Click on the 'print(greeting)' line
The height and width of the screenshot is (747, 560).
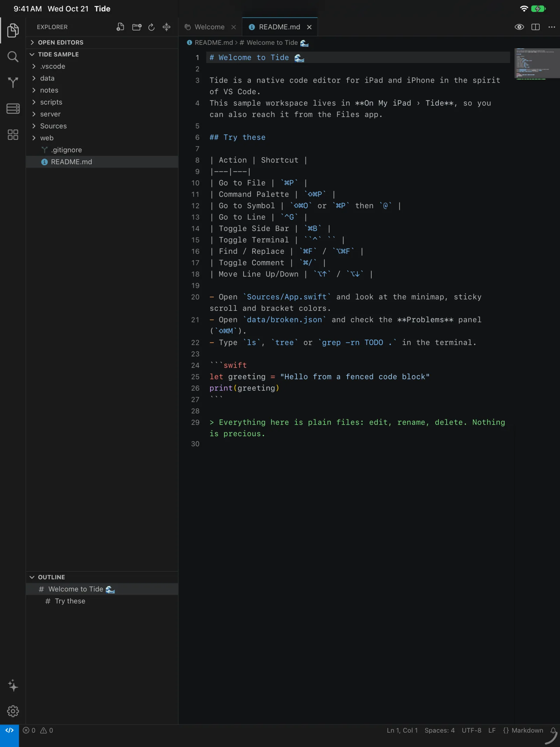point(244,388)
